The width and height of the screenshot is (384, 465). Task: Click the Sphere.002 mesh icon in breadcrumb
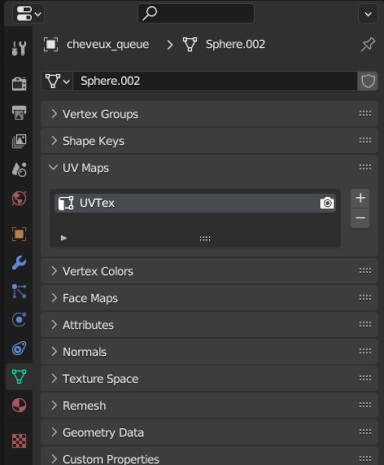[190, 44]
